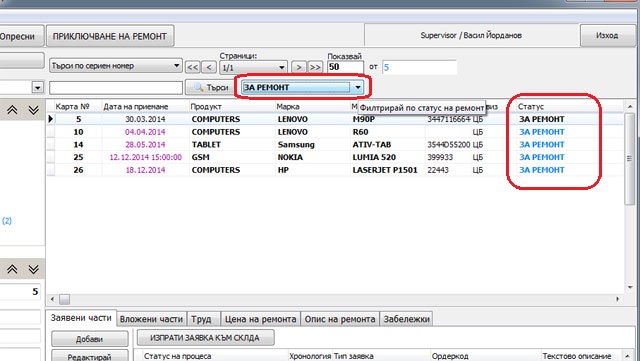Click the search text input field
Viewport: 640px width, 361px height.
(116, 87)
